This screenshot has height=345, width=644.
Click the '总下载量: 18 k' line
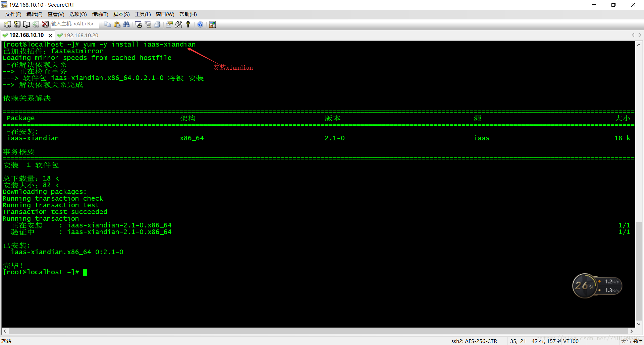click(31, 179)
